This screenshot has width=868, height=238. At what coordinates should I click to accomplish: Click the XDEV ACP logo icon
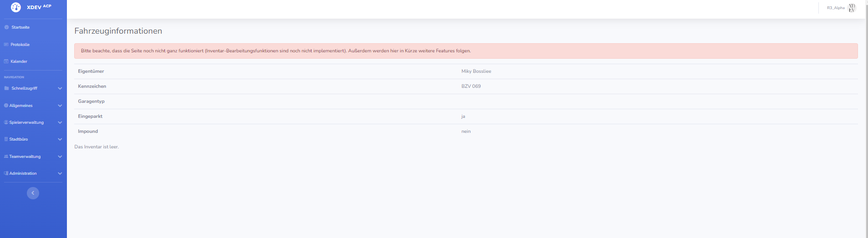pyautogui.click(x=16, y=7)
